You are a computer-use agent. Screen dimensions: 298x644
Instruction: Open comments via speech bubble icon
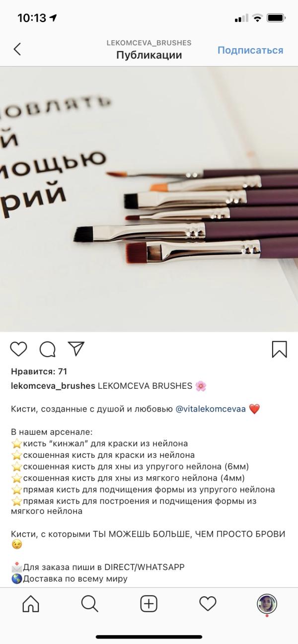[x=47, y=349]
